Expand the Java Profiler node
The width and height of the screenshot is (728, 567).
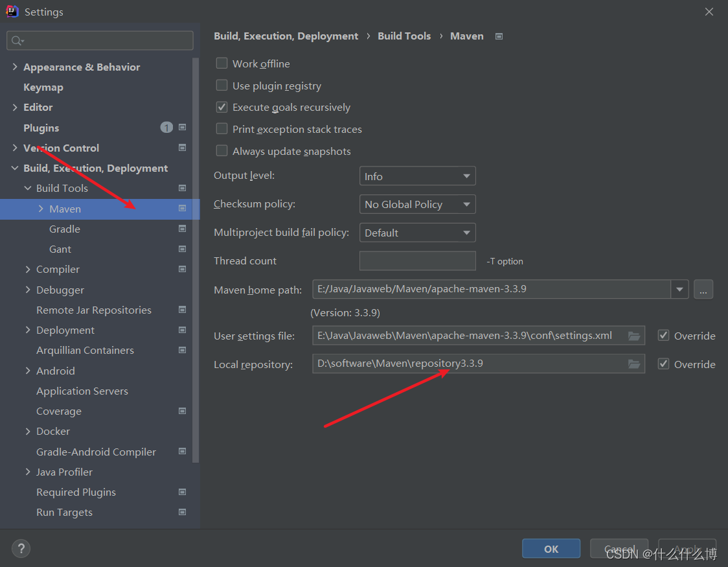(x=28, y=472)
